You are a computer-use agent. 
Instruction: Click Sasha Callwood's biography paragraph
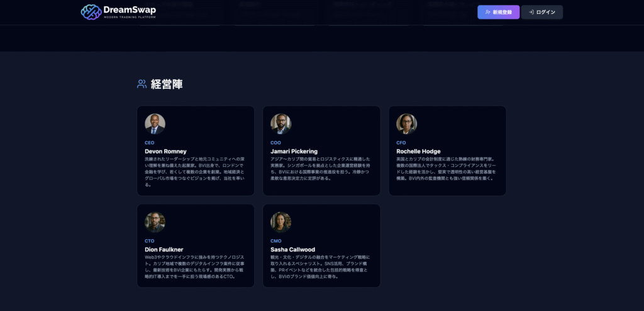click(321, 267)
